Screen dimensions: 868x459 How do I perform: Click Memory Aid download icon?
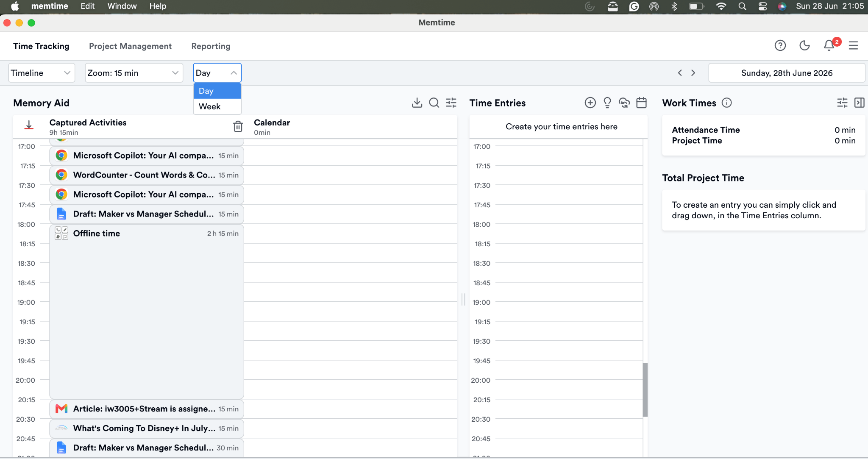[x=417, y=103]
